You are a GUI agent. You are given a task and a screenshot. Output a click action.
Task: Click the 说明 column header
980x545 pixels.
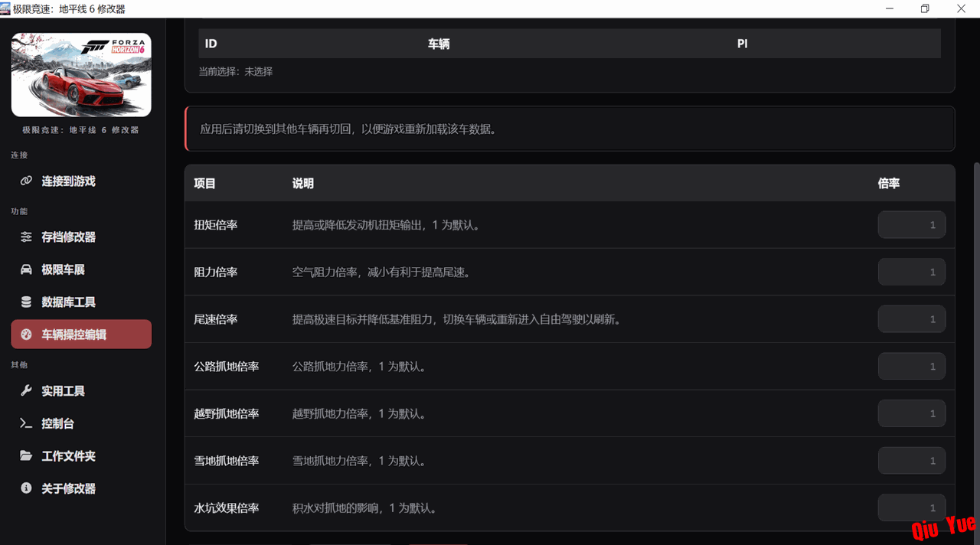303,184
